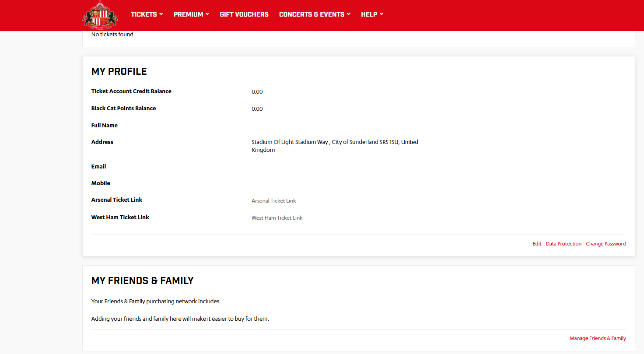Click the chevron arrow beside Tickets
This screenshot has width=644, height=354.
pos(161,14)
